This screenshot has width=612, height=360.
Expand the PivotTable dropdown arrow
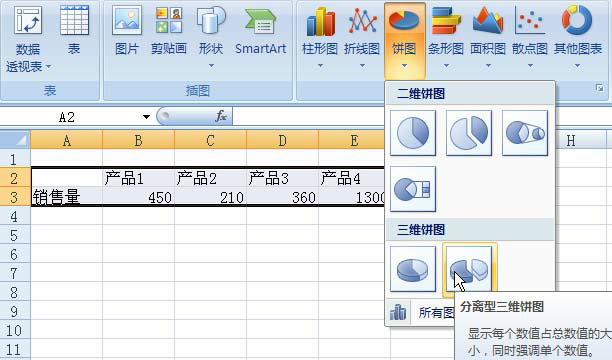(49, 67)
